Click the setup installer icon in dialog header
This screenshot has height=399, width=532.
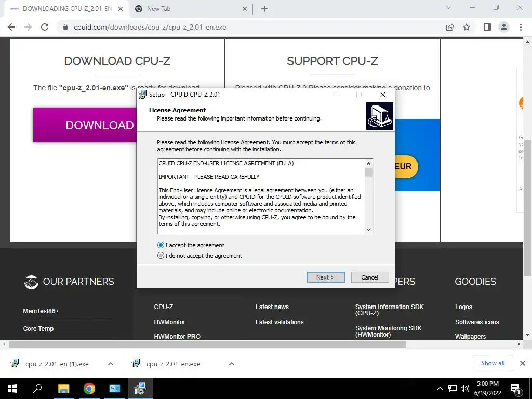point(379,116)
